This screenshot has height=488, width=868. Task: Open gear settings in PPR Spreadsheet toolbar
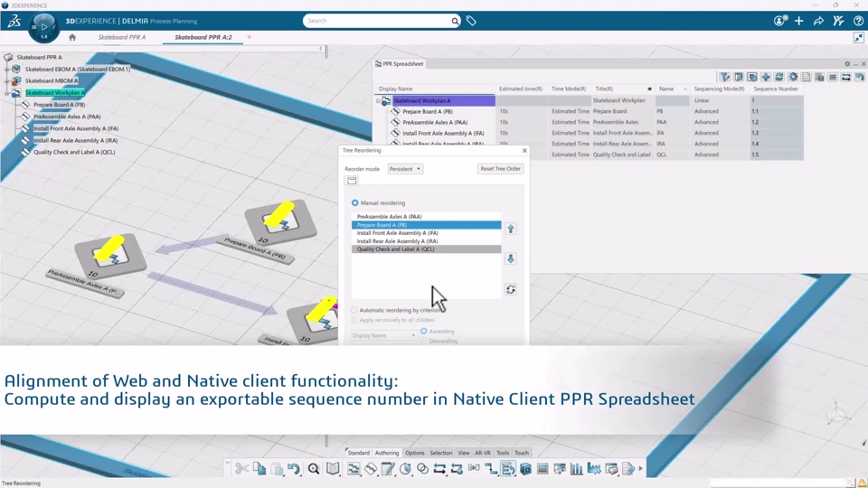point(793,77)
